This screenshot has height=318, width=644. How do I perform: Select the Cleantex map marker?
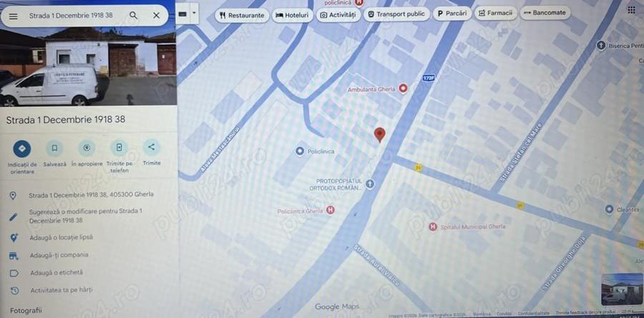(609, 209)
